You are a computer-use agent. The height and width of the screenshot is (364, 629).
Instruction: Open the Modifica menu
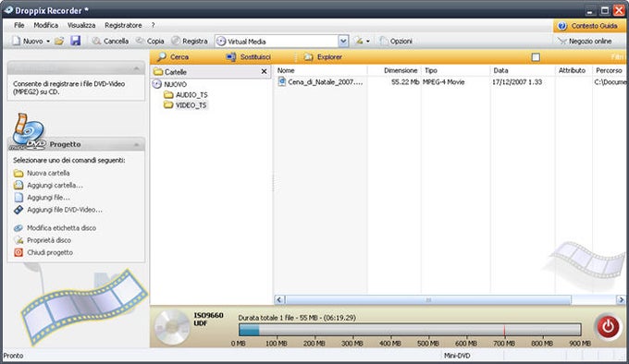45,25
